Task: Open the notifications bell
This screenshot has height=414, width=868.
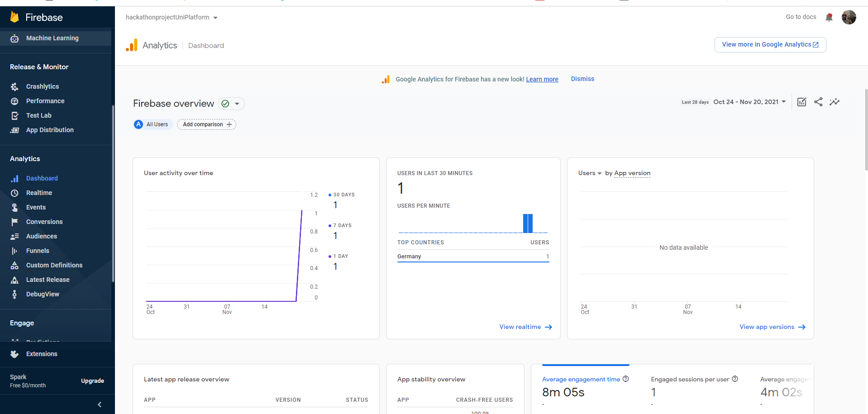Action: click(829, 17)
